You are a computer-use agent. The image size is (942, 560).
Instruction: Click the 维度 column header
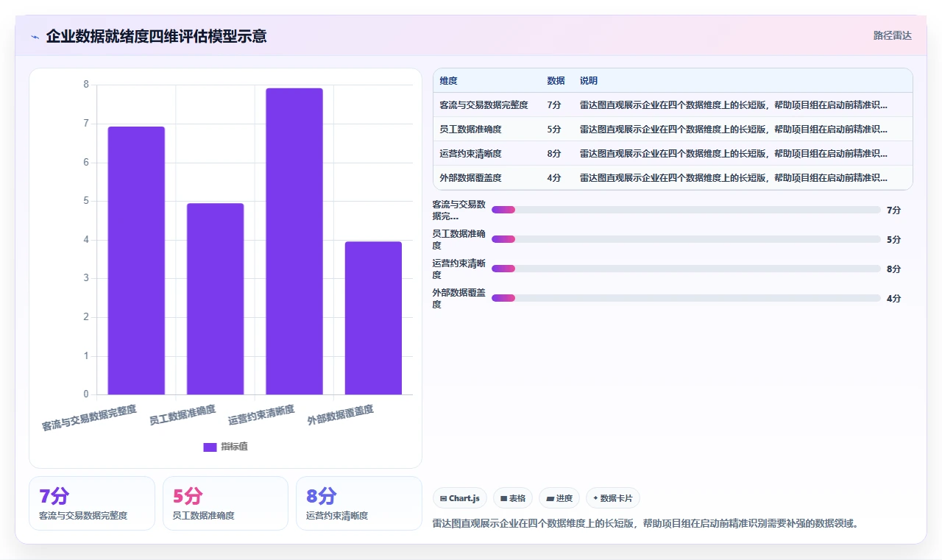coord(449,81)
